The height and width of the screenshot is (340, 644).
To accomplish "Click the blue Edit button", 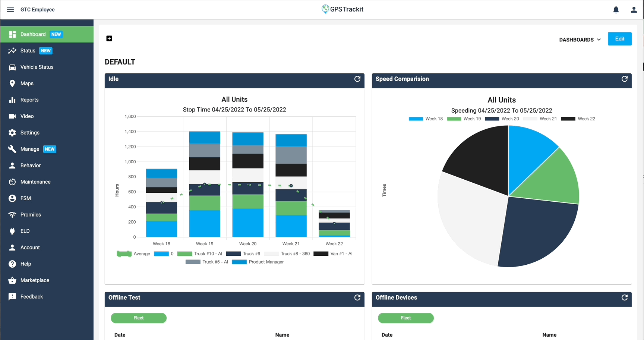I will [619, 39].
